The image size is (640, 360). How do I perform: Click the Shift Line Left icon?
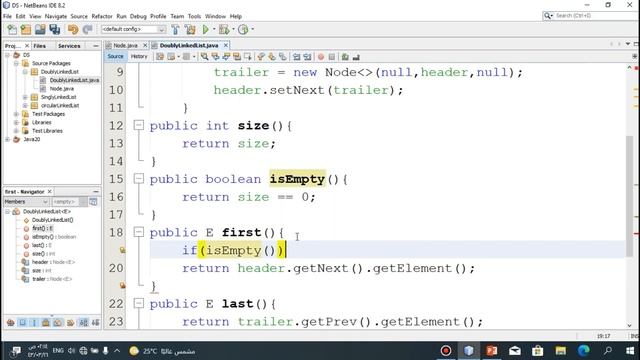[x=297, y=57]
